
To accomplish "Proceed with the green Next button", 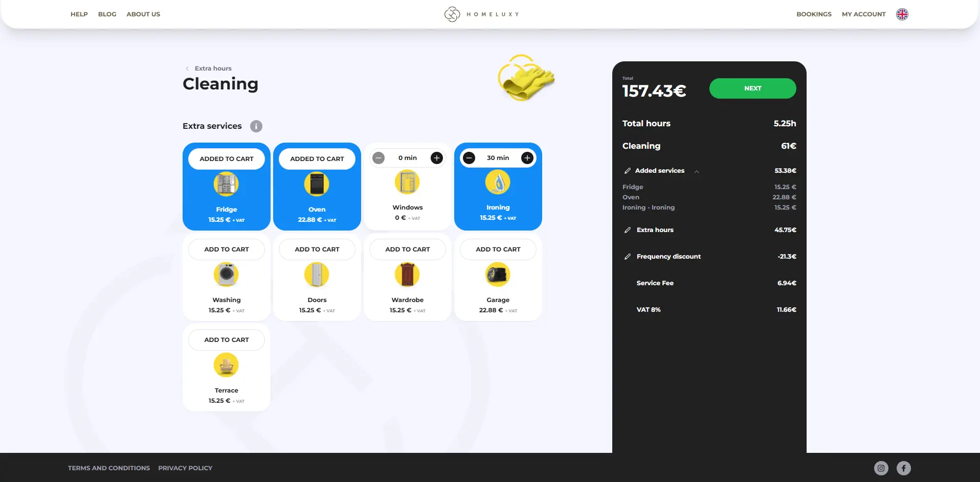I will (753, 88).
